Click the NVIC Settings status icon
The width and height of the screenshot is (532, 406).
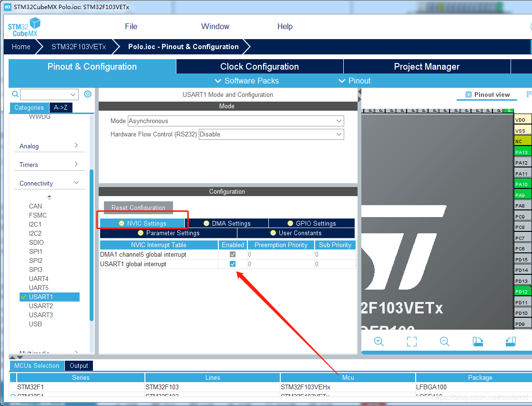coord(122,223)
